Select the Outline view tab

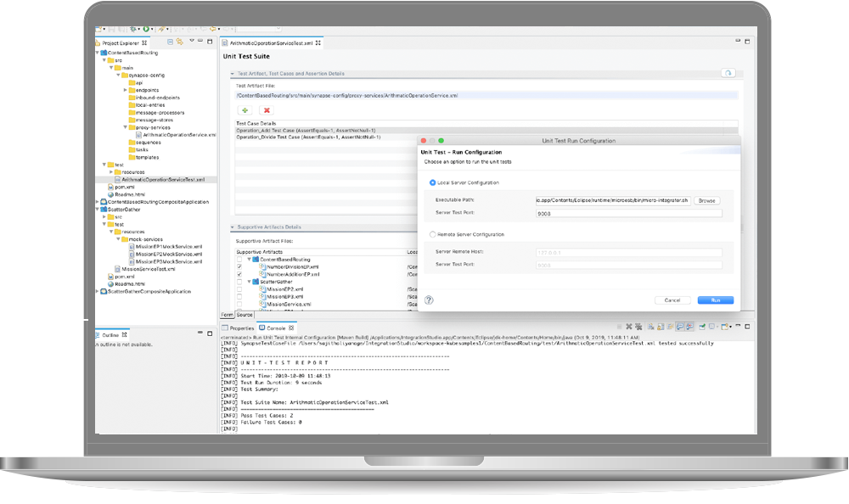[x=110, y=335]
